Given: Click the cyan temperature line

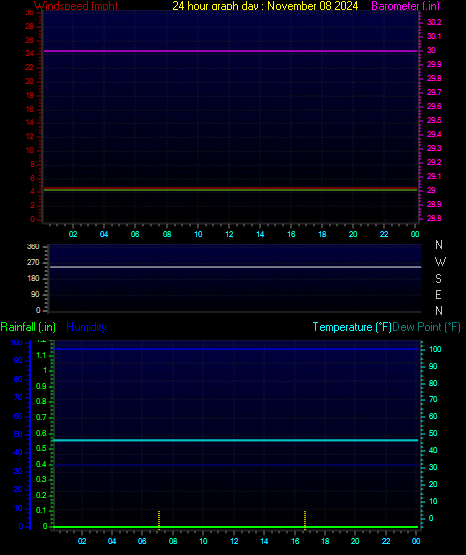Looking at the screenshot, I should pyautogui.click(x=236, y=440).
